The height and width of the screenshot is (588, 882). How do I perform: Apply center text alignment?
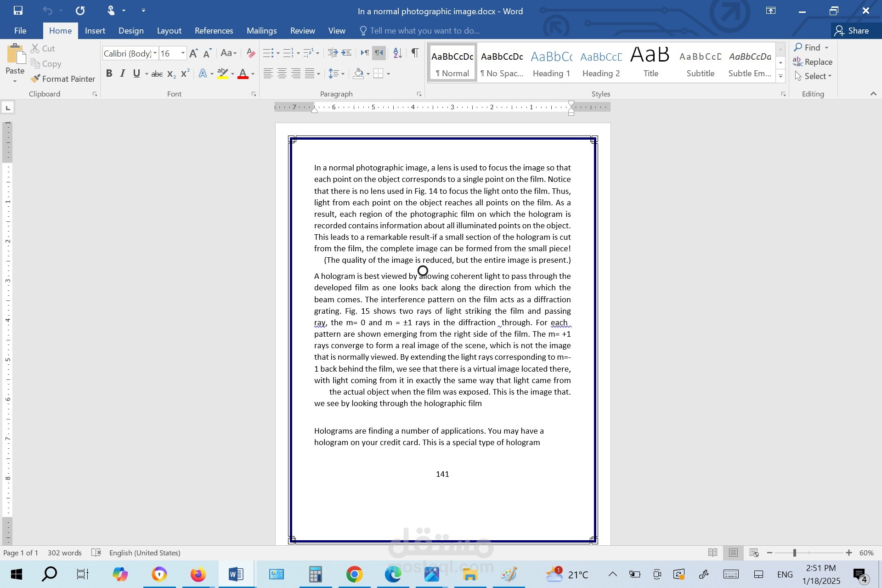pos(282,73)
